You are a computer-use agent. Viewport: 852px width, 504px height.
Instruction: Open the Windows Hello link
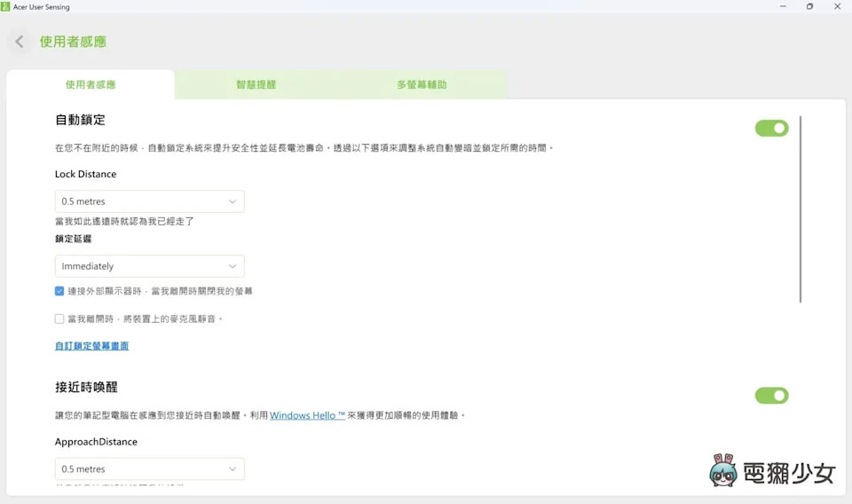coord(307,415)
